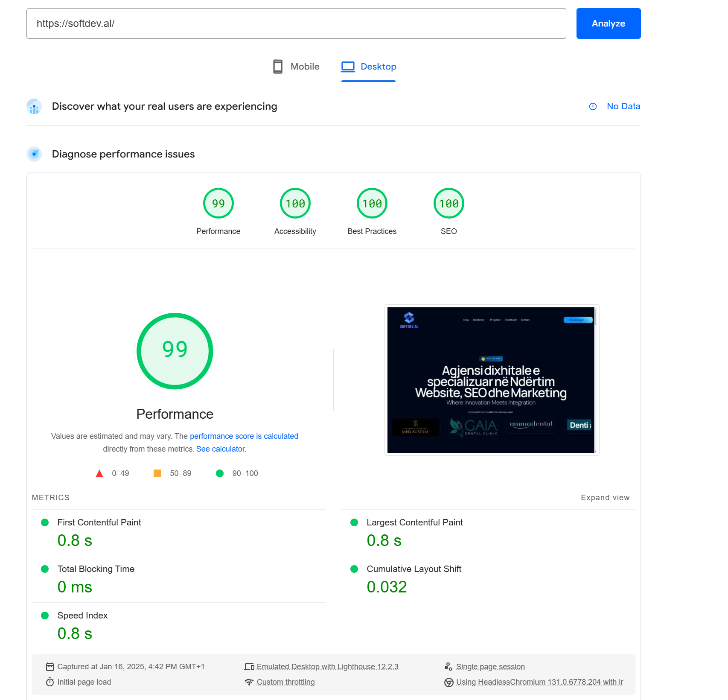
Task: Click Expand view for metrics
Action: click(605, 498)
